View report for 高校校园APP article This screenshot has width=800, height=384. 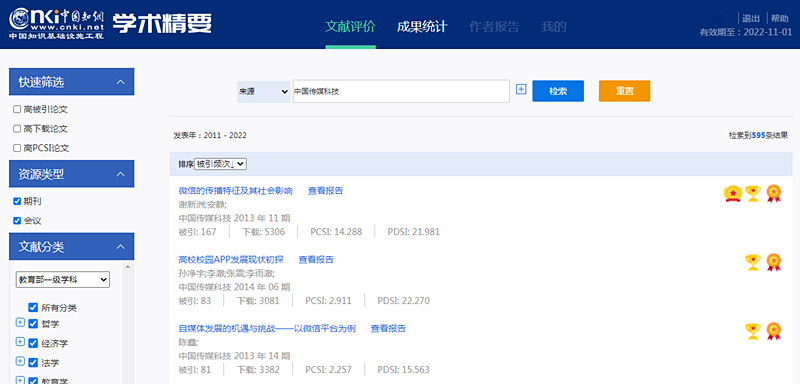[x=316, y=260]
